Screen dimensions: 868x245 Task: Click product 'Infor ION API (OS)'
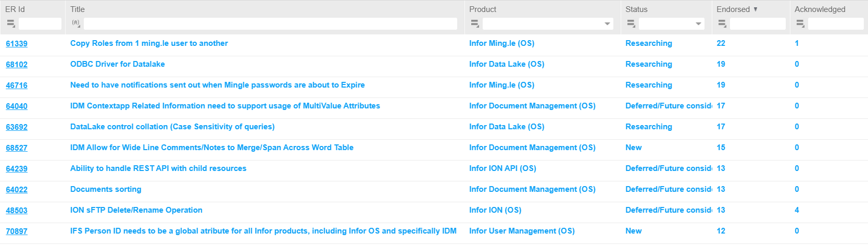point(502,168)
